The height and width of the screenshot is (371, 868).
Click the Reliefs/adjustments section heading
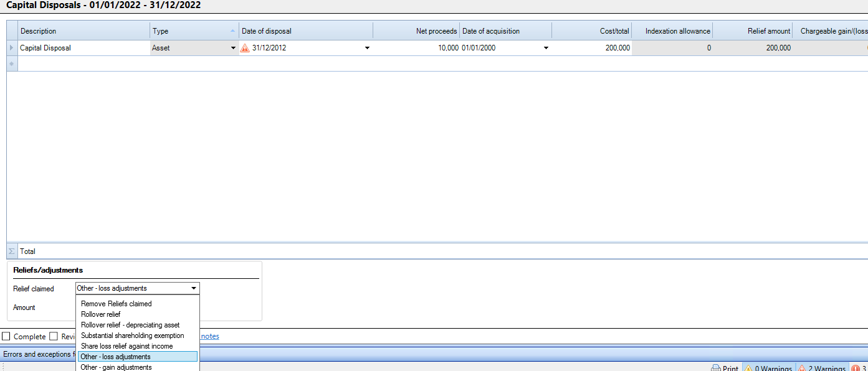[x=48, y=270]
